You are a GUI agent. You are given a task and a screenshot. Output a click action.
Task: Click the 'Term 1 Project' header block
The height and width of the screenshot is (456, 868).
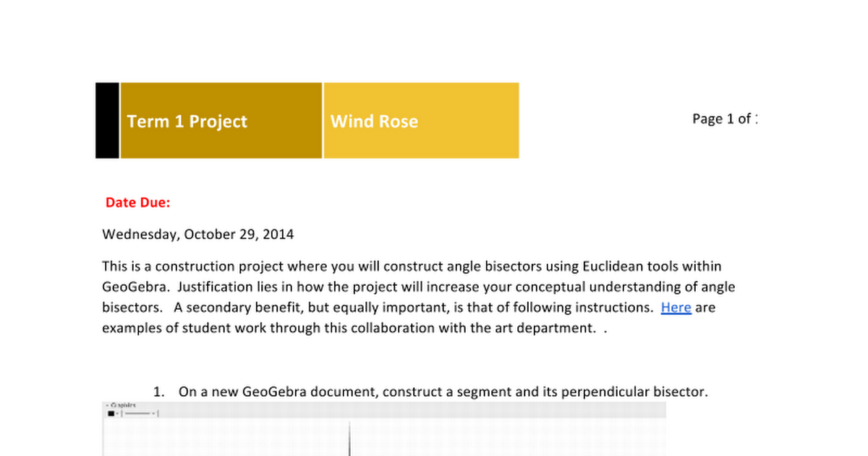pyautogui.click(x=221, y=121)
